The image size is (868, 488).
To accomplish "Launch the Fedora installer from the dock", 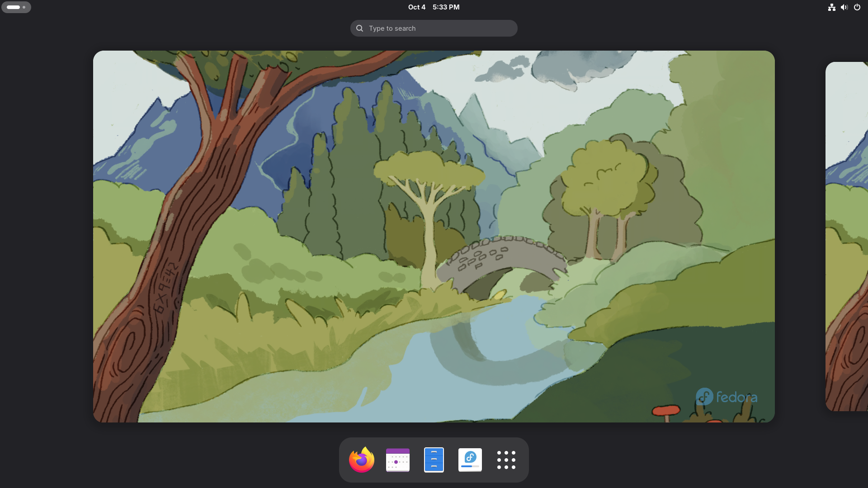I will pyautogui.click(x=470, y=460).
